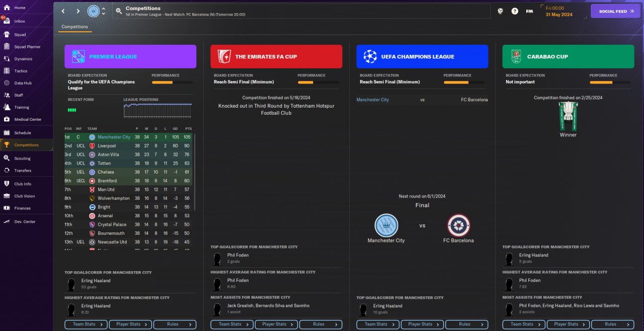Click Manchester City in the league table
This screenshot has height=331, width=644.
[x=114, y=137]
